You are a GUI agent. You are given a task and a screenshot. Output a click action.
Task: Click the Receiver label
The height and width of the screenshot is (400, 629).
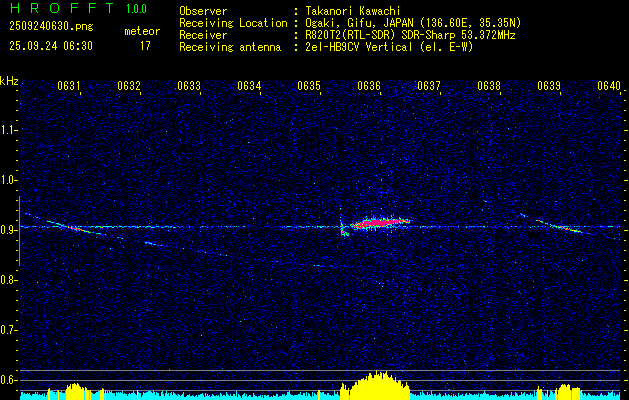[203, 35]
